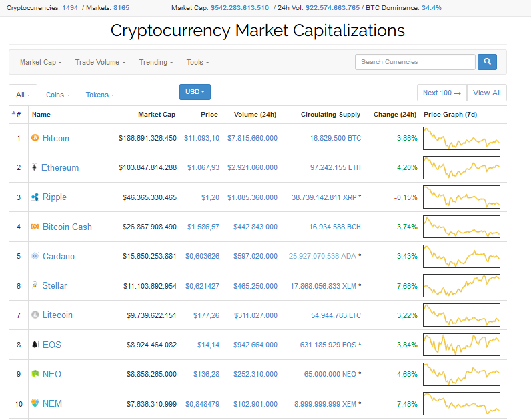Click the total Market Cap value in header

[239, 8]
